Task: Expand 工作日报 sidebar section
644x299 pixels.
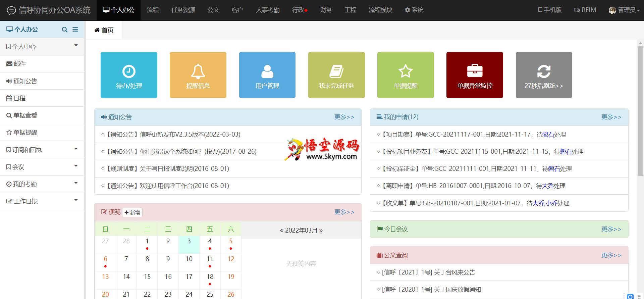Action: tap(42, 201)
